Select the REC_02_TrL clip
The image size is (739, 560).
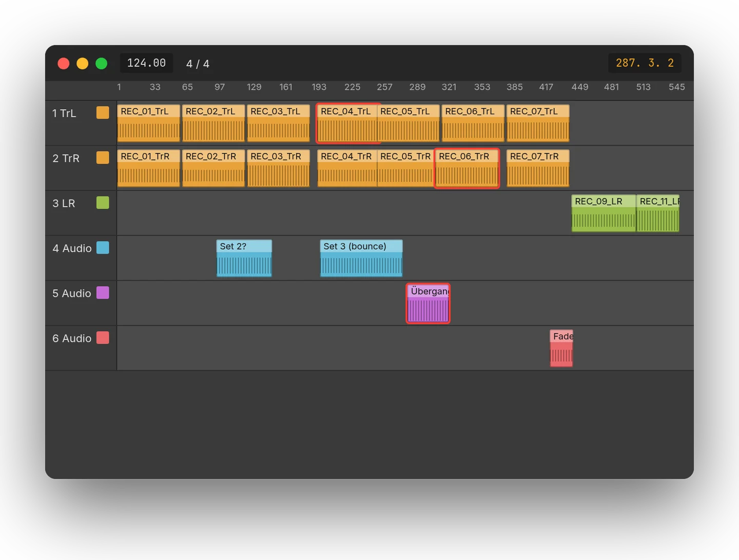click(x=213, y=123)
